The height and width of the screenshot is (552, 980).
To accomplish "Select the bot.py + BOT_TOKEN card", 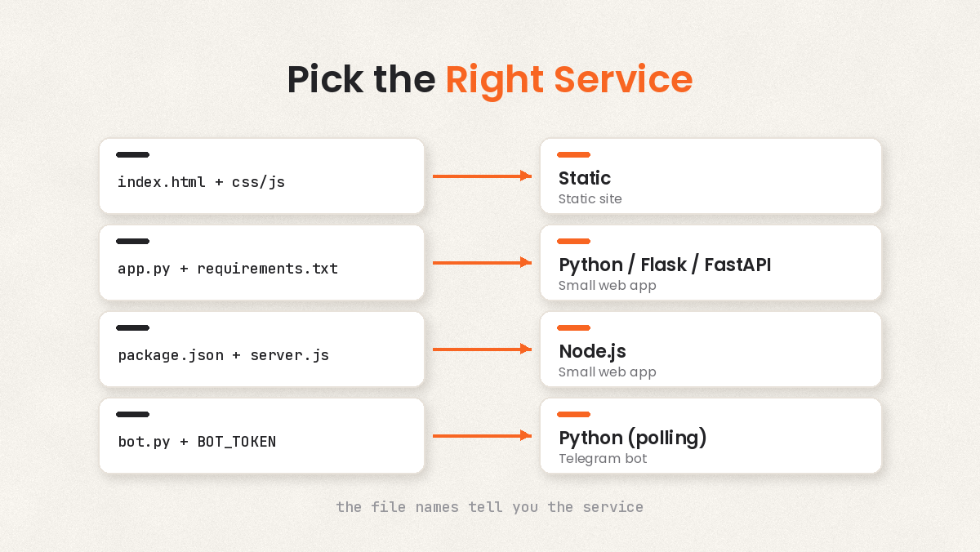I will (261, 435).
